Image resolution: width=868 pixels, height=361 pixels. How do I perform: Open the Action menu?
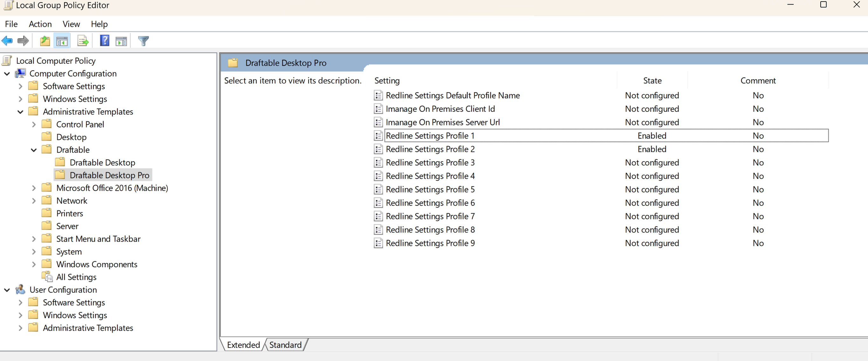coord(40,24)
